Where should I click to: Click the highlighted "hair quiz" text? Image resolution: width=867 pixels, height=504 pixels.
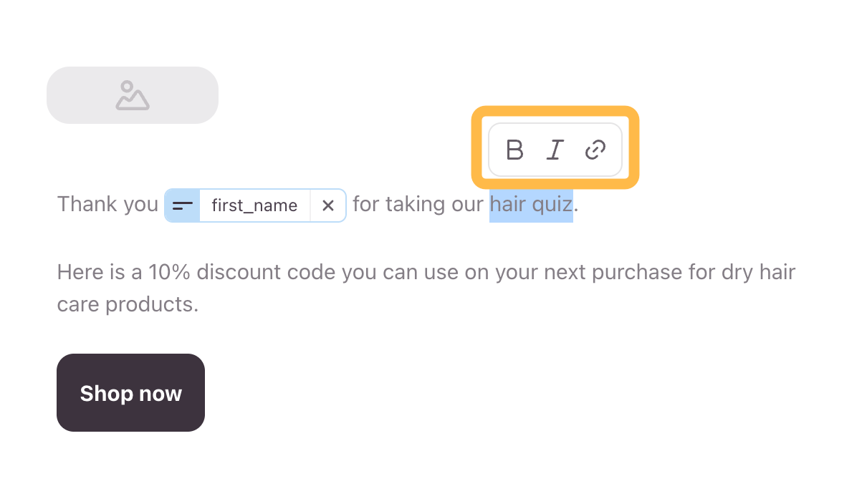(531, 205)
